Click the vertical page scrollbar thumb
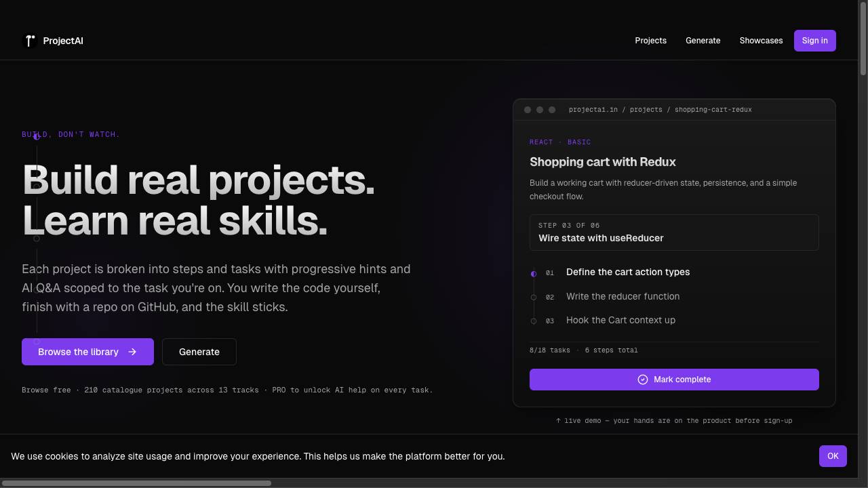The image size is (868, 488). click(863, 37)
